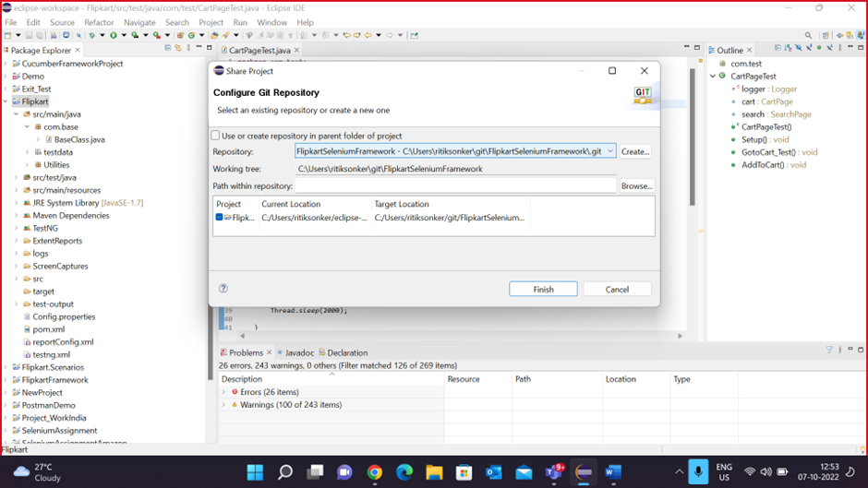Click Hide Fields icon in Outline

tap(798, 49)
